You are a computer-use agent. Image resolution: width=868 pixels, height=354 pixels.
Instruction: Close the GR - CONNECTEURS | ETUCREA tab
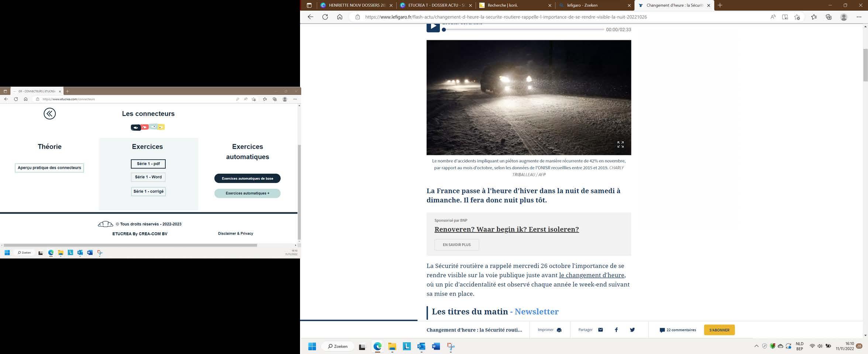pyautogui.click(x=60, y=91)
